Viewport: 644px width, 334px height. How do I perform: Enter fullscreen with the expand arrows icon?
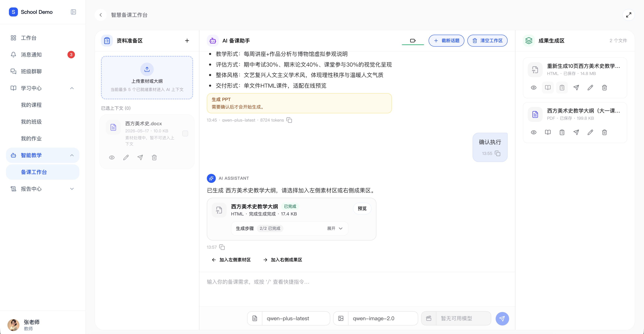(629, 15)
